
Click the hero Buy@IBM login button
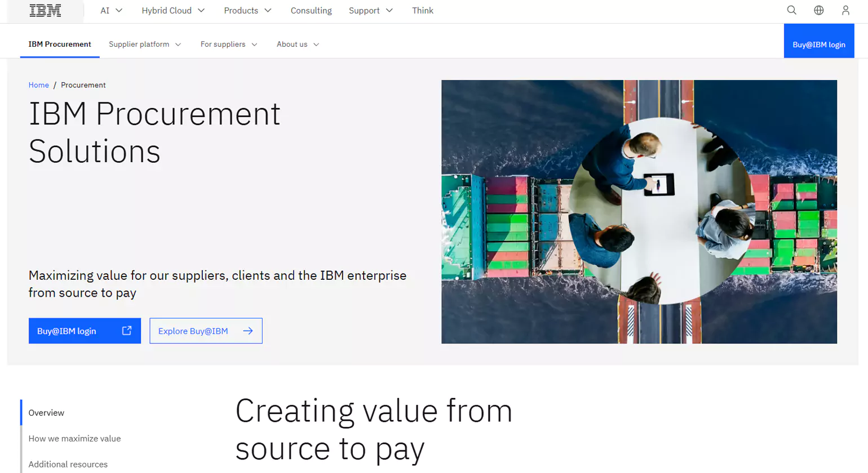pos(85,331)
